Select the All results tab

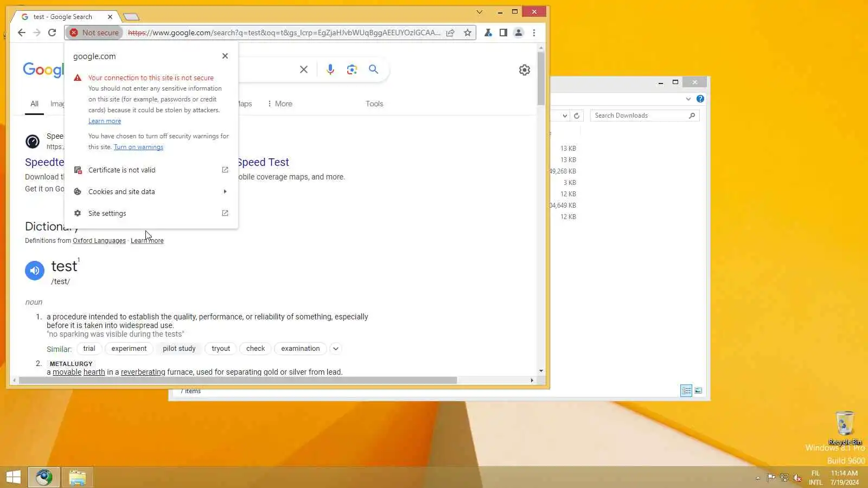tap(34, 104)
